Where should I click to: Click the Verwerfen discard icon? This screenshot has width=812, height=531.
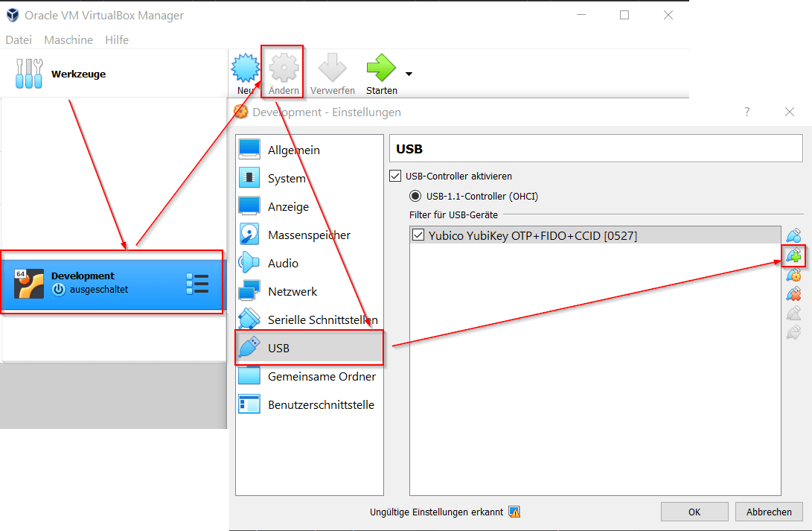332,69
